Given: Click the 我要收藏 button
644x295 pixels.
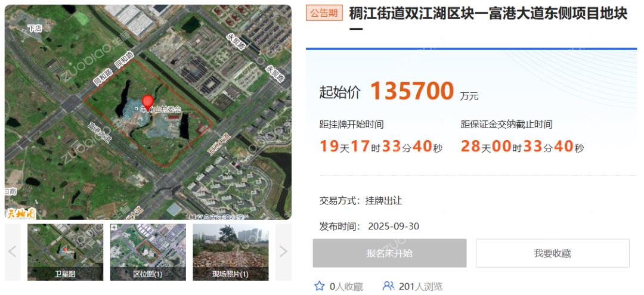Looking at the screenshot, I should 552,253.
